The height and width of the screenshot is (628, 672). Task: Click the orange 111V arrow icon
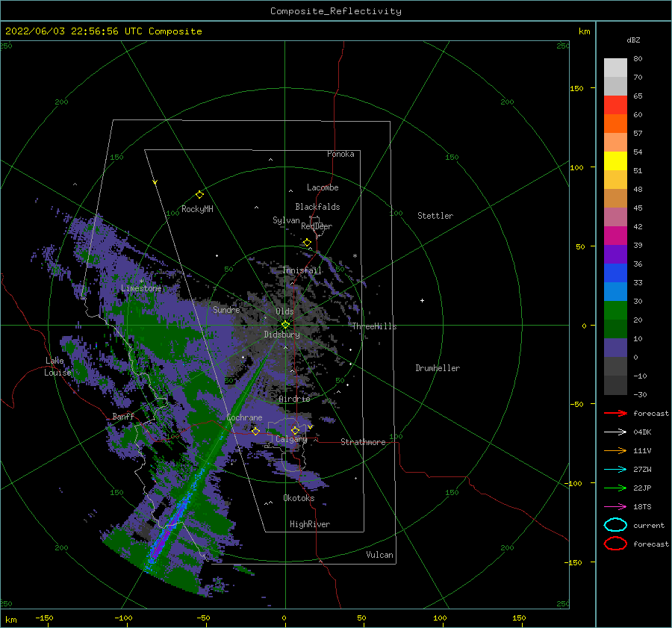click(615, 450)
